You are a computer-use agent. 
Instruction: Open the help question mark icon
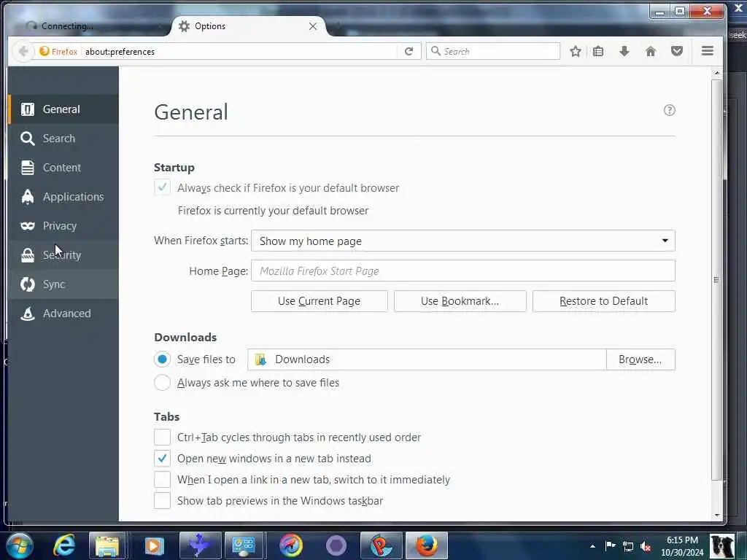point(670,111)
